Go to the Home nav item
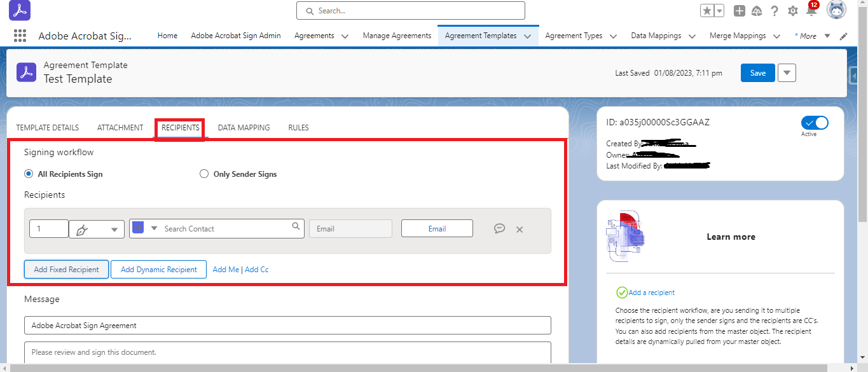Image resolution: width=868 pixels, height=372 pixels. click(x=167, y=36)
